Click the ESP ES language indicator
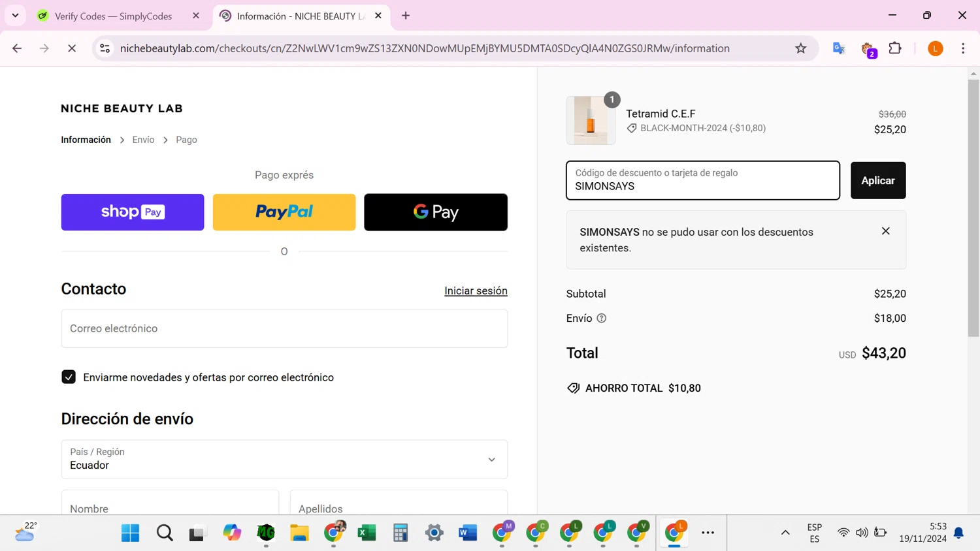The height and width of the screenshot is (551, 980). pos(814,533)
